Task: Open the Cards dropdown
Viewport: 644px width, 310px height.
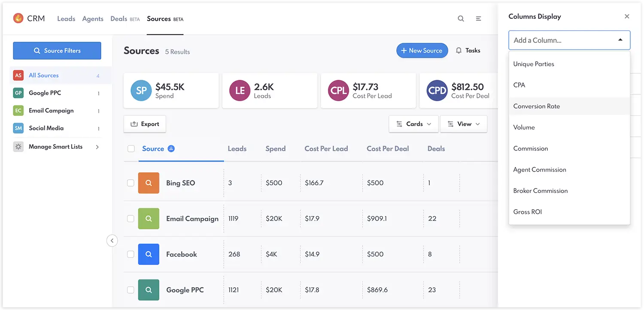Action: (x=413, y=124)
